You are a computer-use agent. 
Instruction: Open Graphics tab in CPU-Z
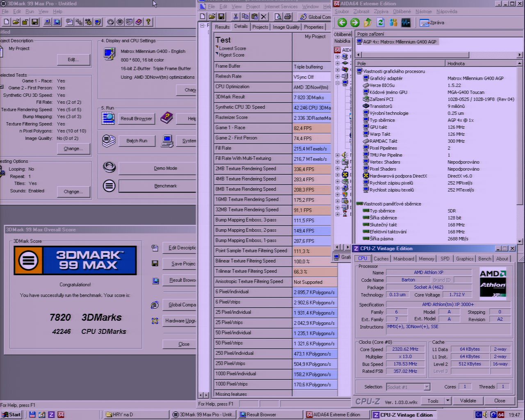pos(465,259)
